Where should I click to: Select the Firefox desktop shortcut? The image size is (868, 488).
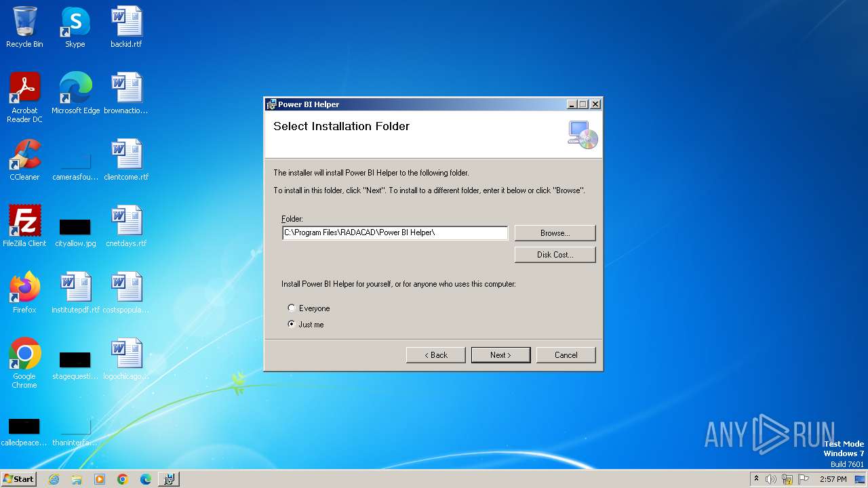click(x=24, y=293)
